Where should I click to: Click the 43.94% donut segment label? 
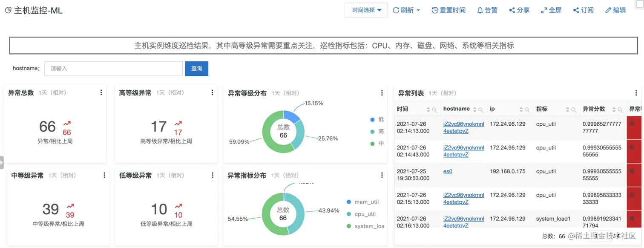(329, 211)
